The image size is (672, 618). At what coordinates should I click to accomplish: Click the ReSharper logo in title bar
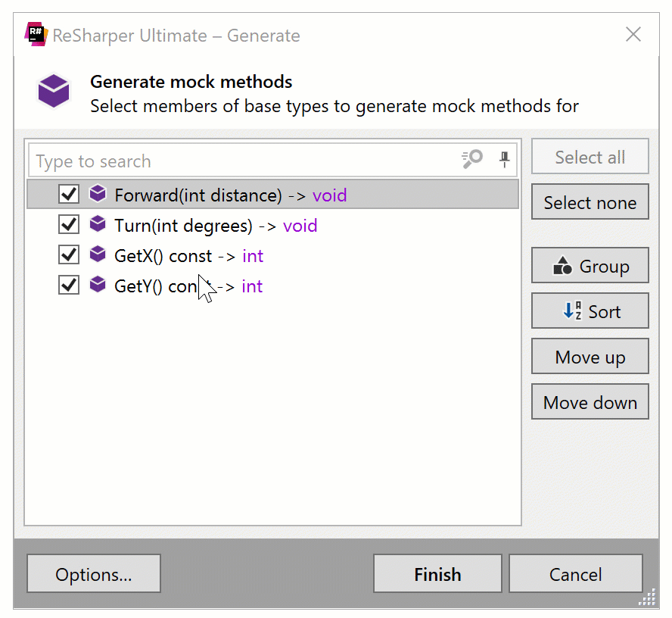click(36, 35)
